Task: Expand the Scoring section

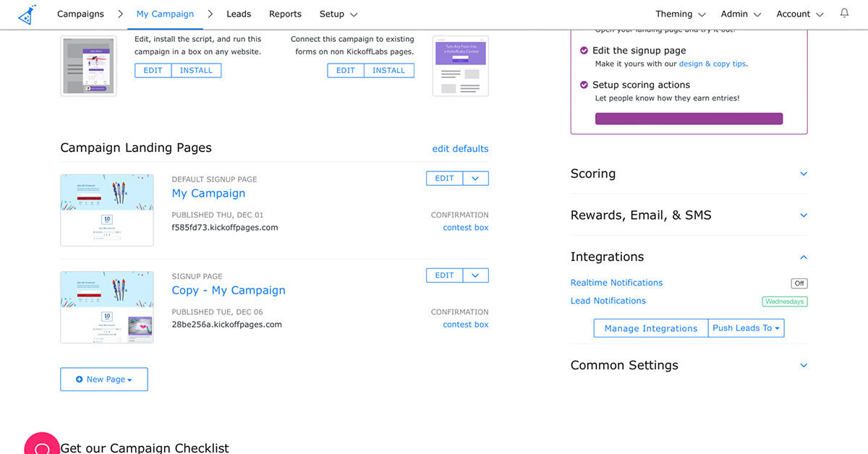Action: coord(803,174)
